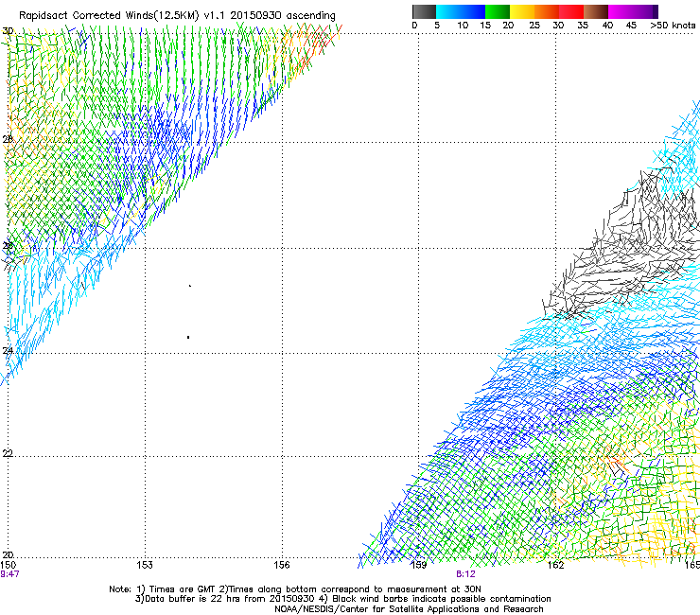Screen dimensions: 700x615
Task: Click the '>50 knots' legend label
Action: pyautogui.click(x=673, y=26)
